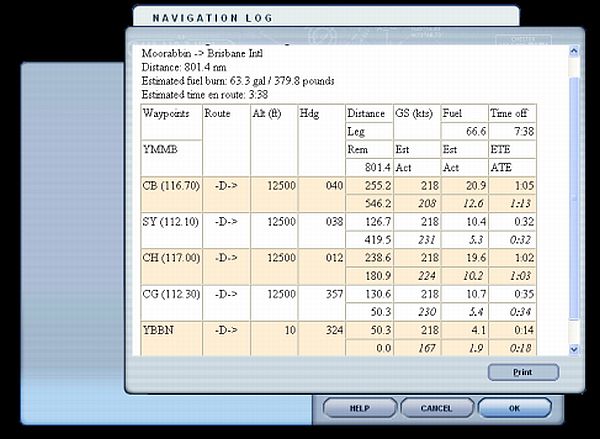Click the Time off column header
The width and height of the screenshot is (600, 439).
510,114
